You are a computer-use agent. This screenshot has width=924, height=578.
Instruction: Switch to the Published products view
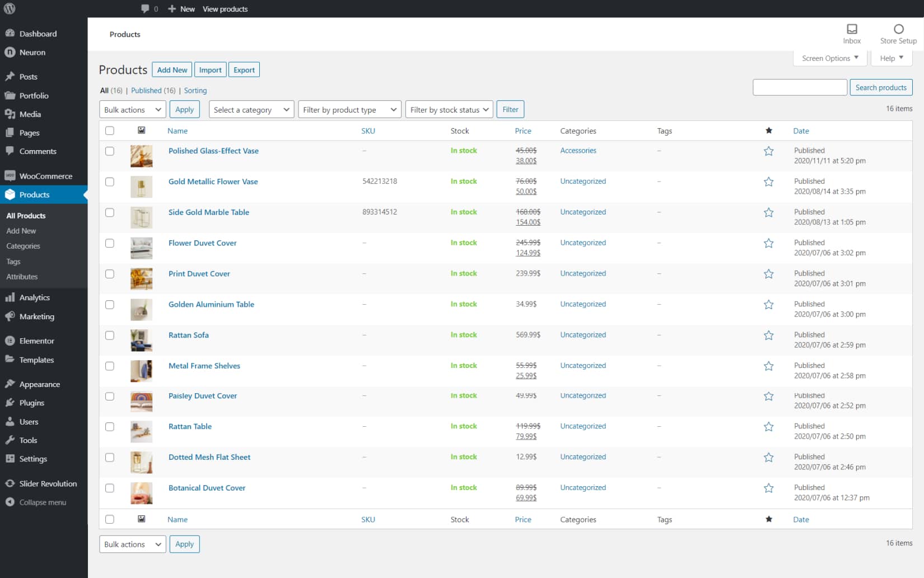click(x=146, y=90)
